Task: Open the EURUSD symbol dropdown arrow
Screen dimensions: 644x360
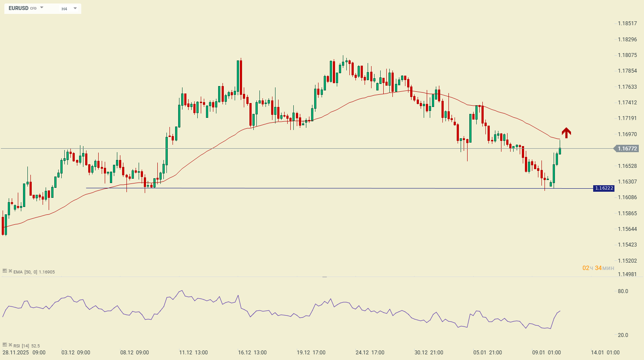Action: pyautogui.click(x=42, y=8)
